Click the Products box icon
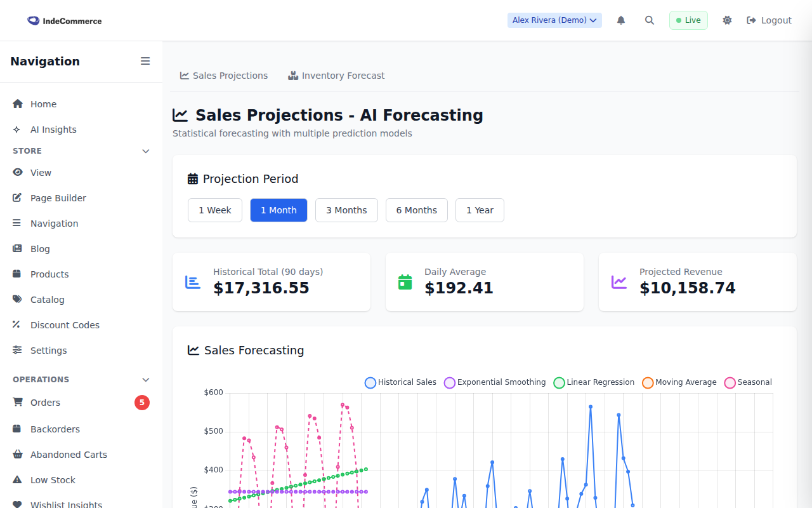Viewport: 812px width, 508px height. [x=17, y=274]
